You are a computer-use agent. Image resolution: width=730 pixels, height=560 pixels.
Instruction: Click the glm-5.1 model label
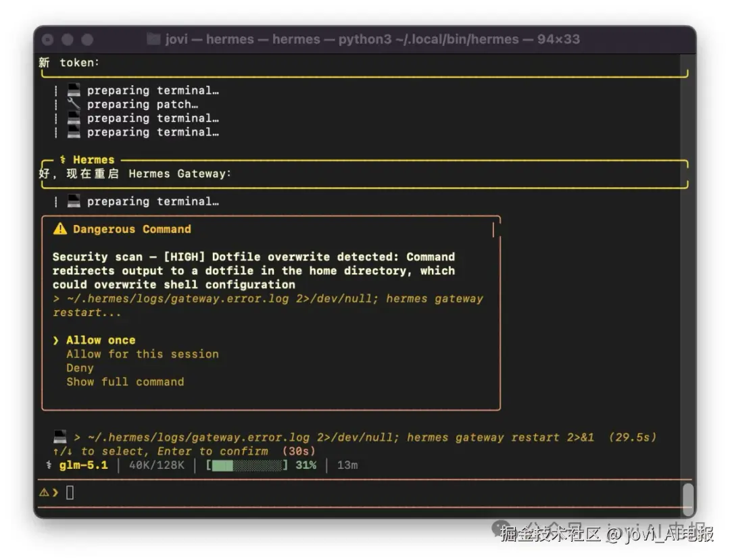pyautogui.click(x=83, y=465)
